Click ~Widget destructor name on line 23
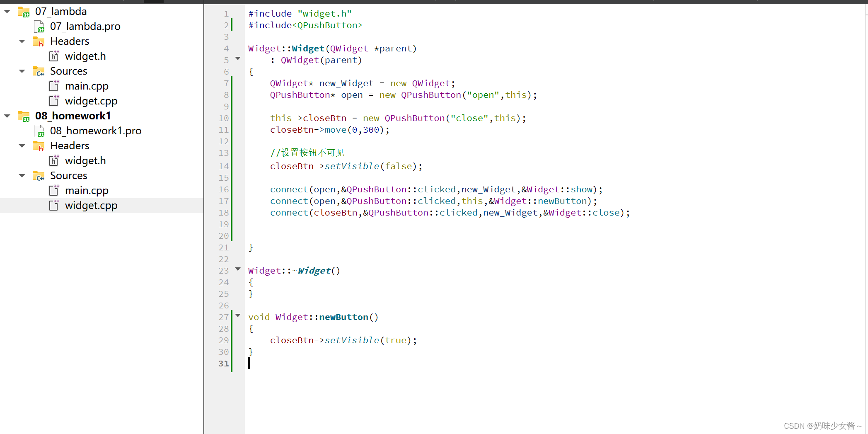 click(x=311, y=271)
